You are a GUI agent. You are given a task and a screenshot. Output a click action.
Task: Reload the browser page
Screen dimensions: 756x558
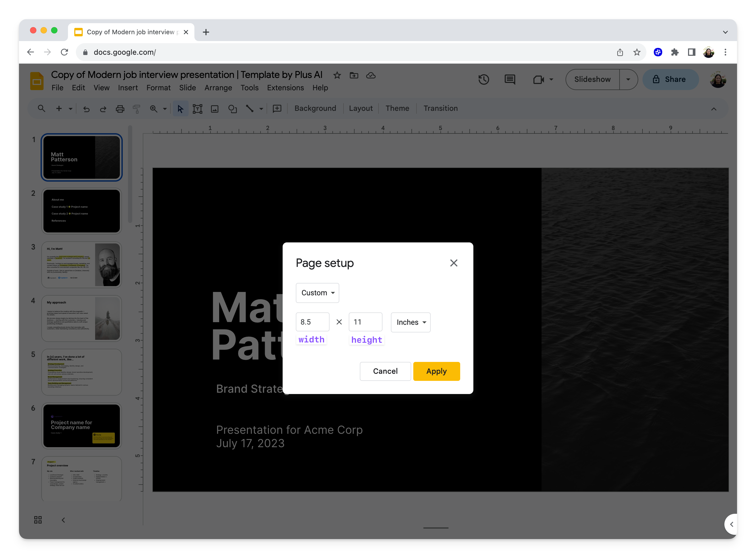[x=64, y=52]
